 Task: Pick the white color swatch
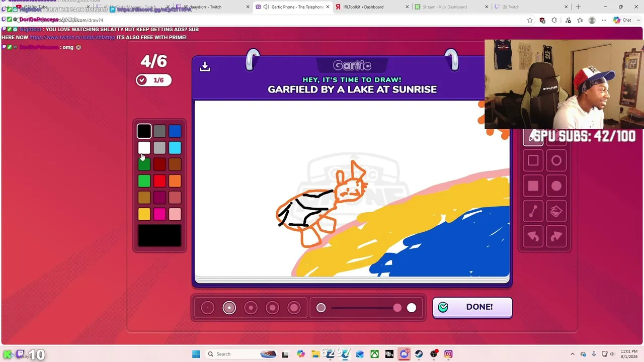click(x=144, y=148)
